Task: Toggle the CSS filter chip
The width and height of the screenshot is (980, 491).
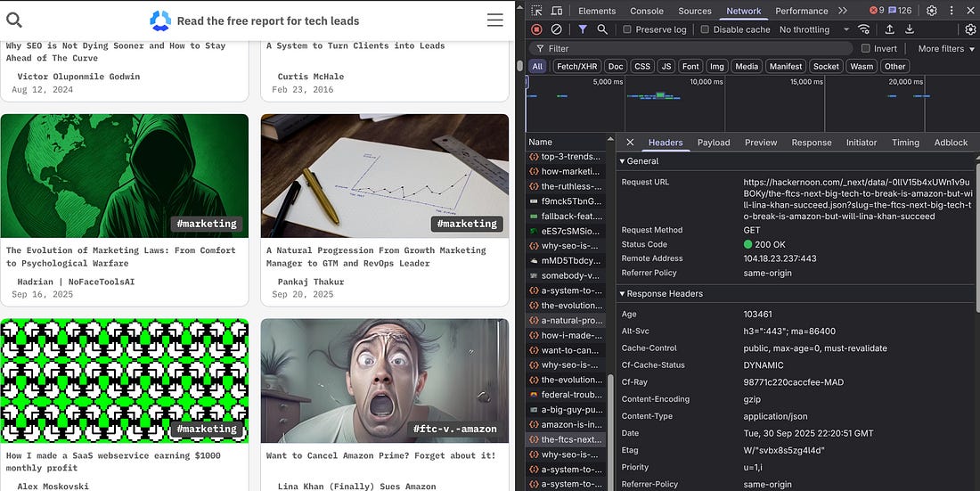Action: point(642,66)
